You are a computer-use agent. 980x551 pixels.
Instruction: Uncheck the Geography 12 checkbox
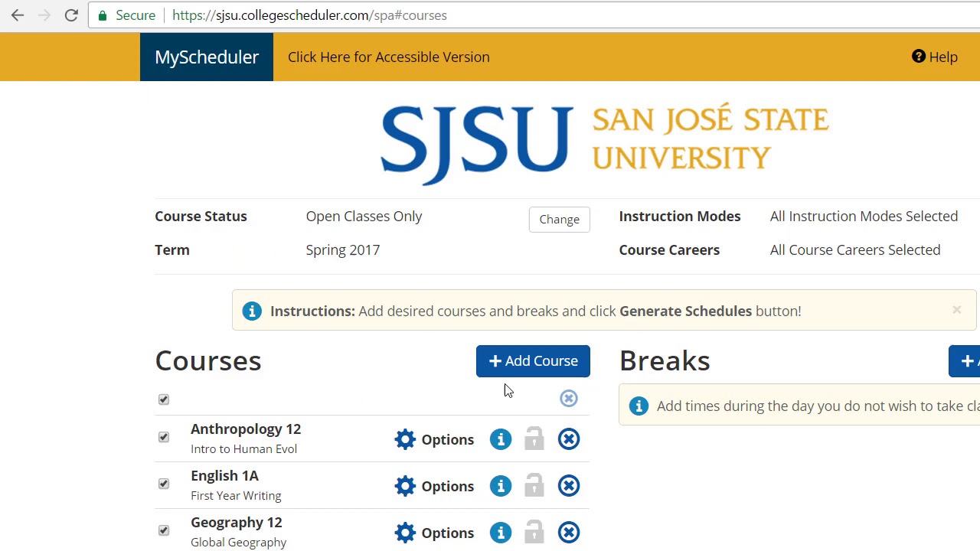pos(164,530)
